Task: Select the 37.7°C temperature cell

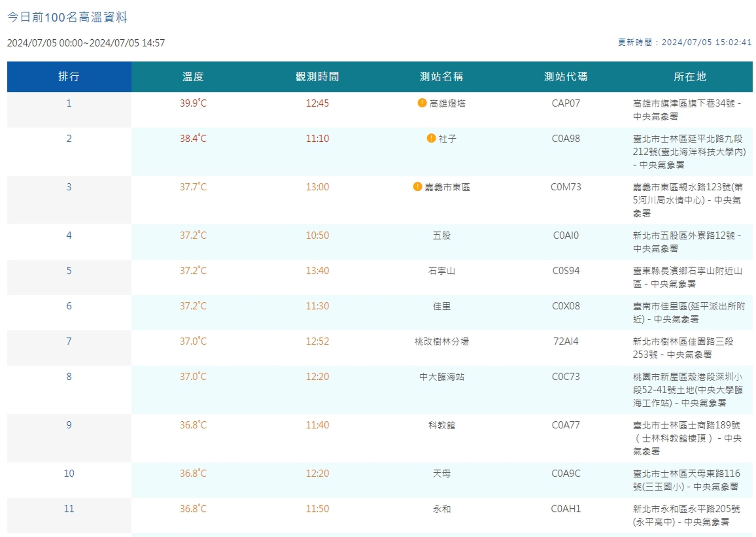Action: 193,187
